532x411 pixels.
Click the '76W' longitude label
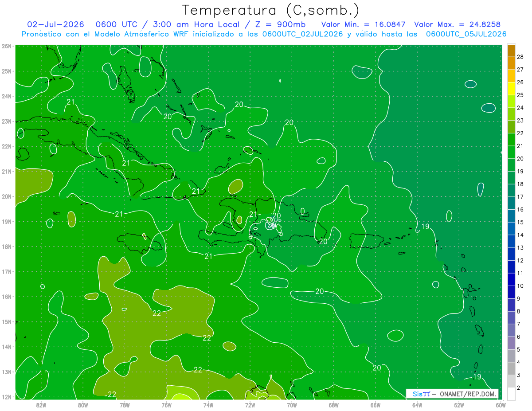coord(166,405)
